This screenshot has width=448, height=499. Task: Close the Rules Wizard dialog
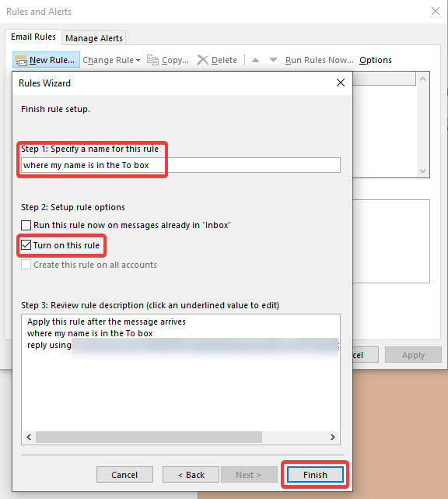(341, 83)
